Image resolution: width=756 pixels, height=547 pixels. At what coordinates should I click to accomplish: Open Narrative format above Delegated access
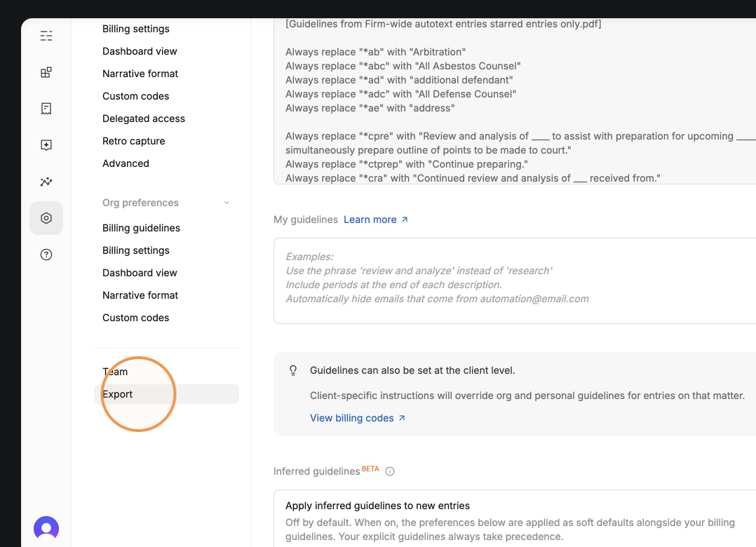pyautogui.click(x=140, y=74)
